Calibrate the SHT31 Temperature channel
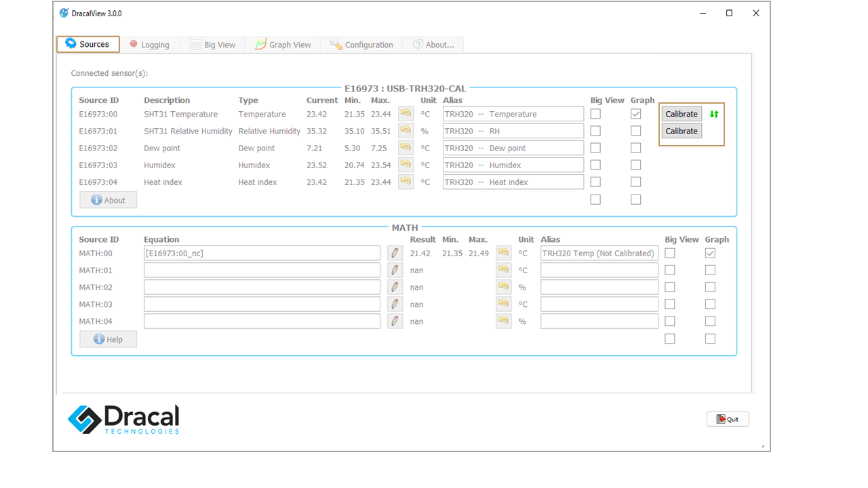 pos(682,114)
